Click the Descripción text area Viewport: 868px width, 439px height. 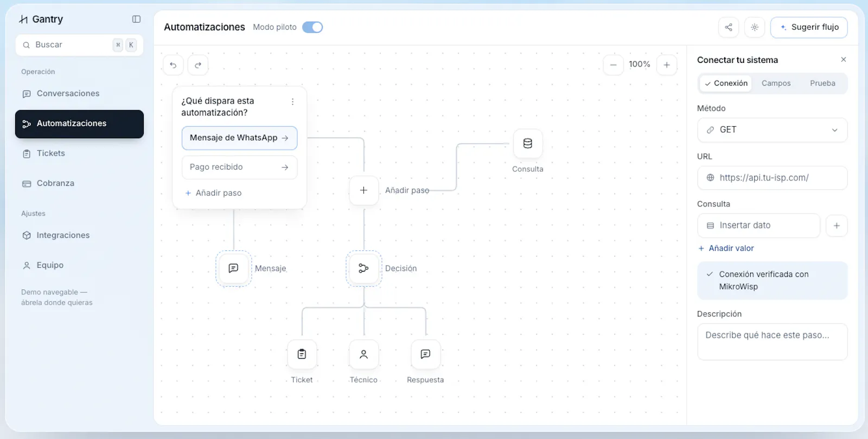click(x=772, y=342)
